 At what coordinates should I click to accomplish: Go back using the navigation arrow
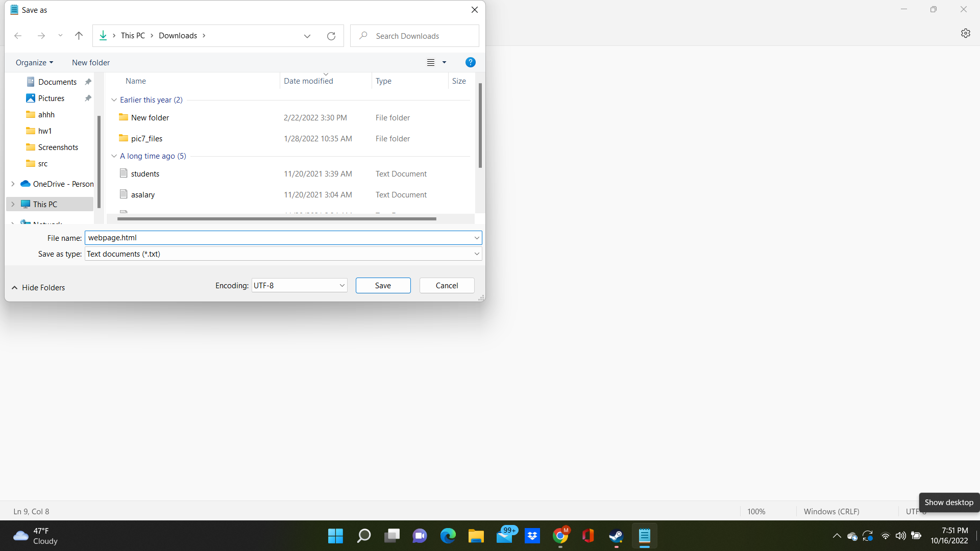pos(18,36)
